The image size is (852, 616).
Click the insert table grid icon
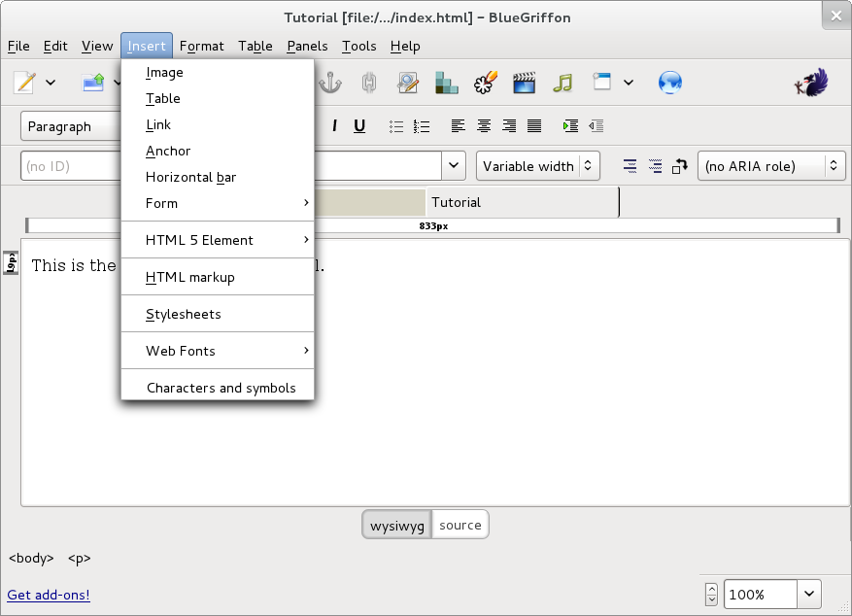coord(447,83)
